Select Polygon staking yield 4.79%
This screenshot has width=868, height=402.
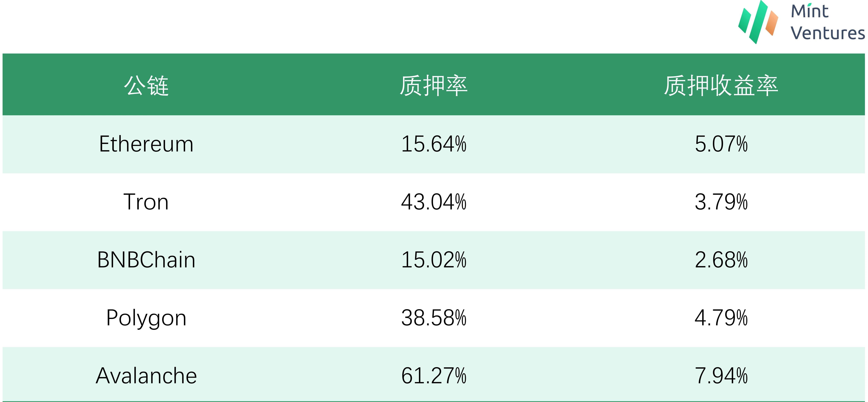721,318
